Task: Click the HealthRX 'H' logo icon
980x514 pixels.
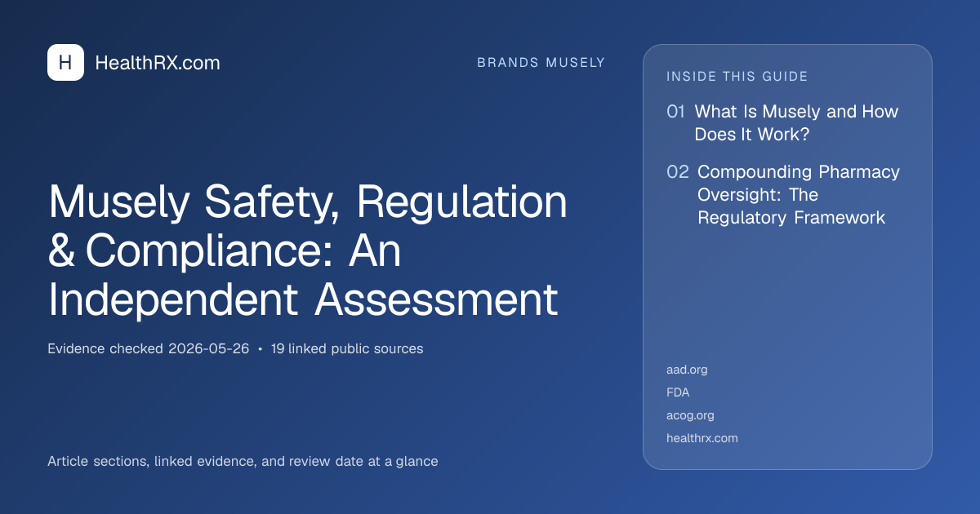Action: 65,62
